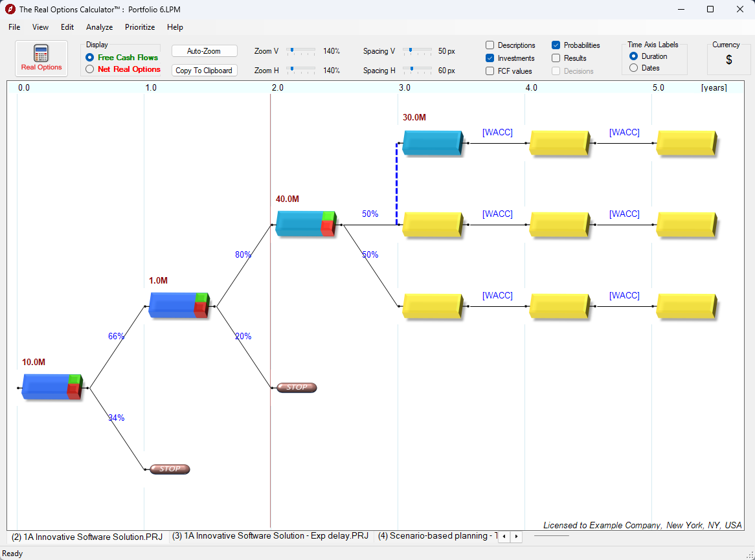Select the 40.0M investment node
This screenshot has height=560, width=755.
pyautogui.click(x=304, y=223)
